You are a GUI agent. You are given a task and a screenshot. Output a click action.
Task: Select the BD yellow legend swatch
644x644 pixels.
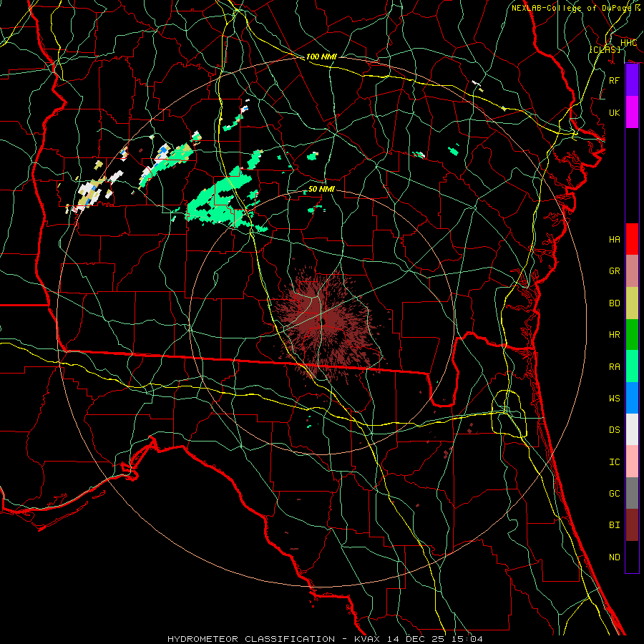coord(632,303)
